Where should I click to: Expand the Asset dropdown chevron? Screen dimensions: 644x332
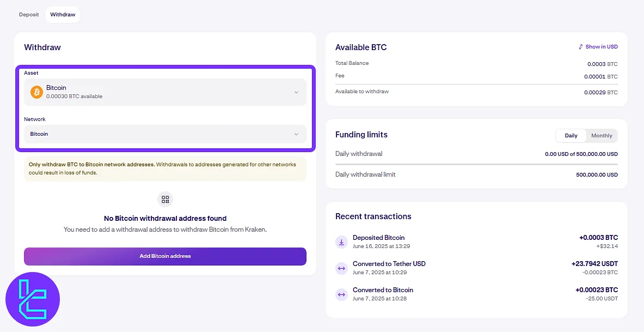tap(296, 92)
